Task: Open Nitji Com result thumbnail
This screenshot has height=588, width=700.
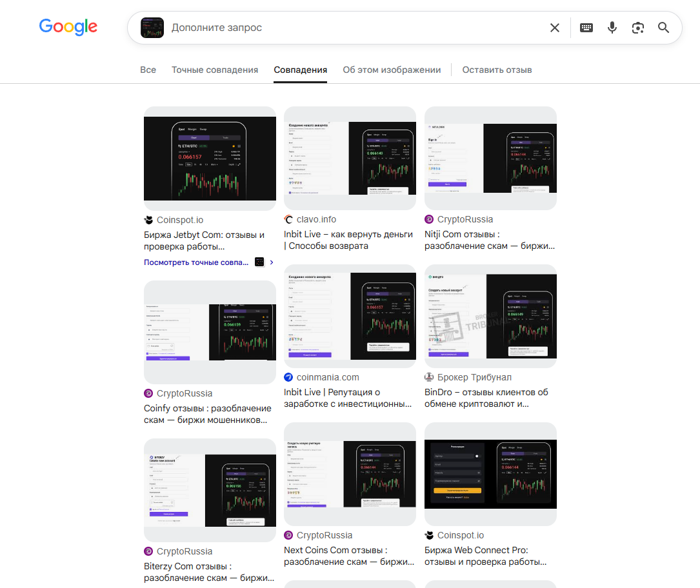Action: [x=490, y=158]
